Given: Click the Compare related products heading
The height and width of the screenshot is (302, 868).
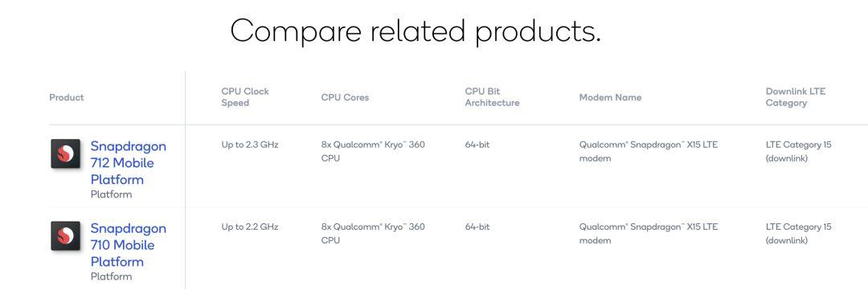Looking at the screenshot, I should tap(416, 31).
